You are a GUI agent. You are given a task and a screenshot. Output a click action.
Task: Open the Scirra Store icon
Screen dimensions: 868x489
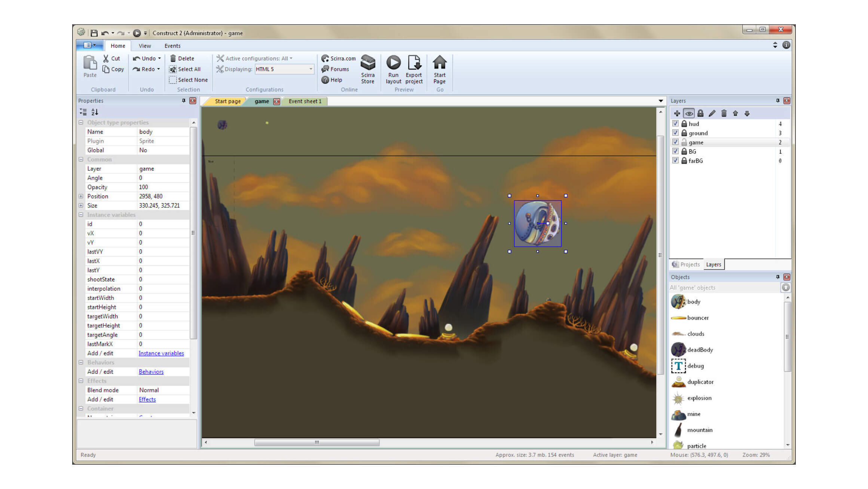[x=367, y=63]
